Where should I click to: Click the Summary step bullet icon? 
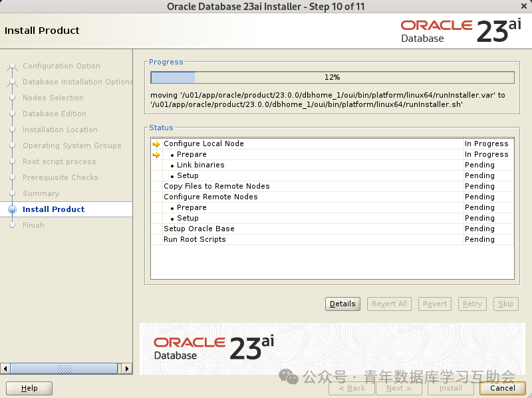click(12, 193)
